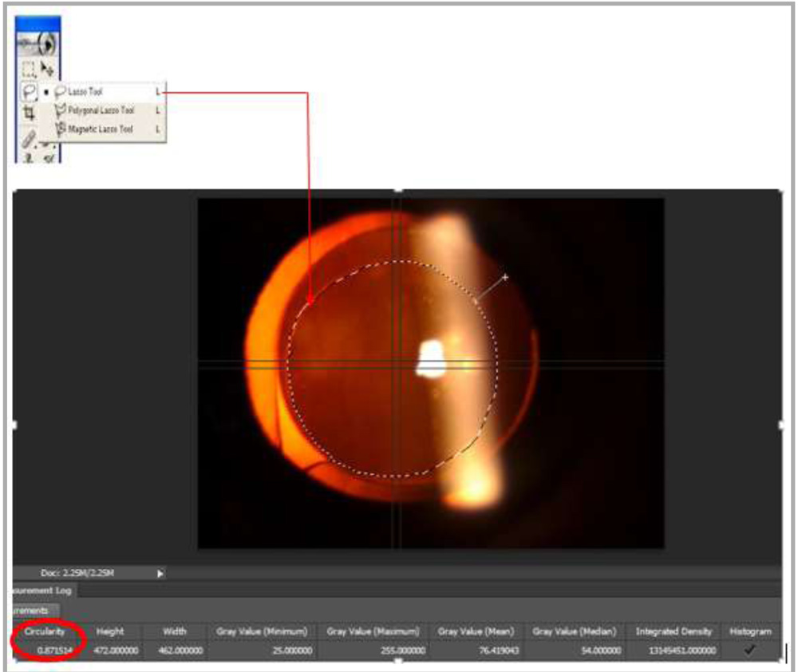Choose Polygonal Lasso Tool from the flyout
Screen dimensions: 798x672
tap(101, 110)
